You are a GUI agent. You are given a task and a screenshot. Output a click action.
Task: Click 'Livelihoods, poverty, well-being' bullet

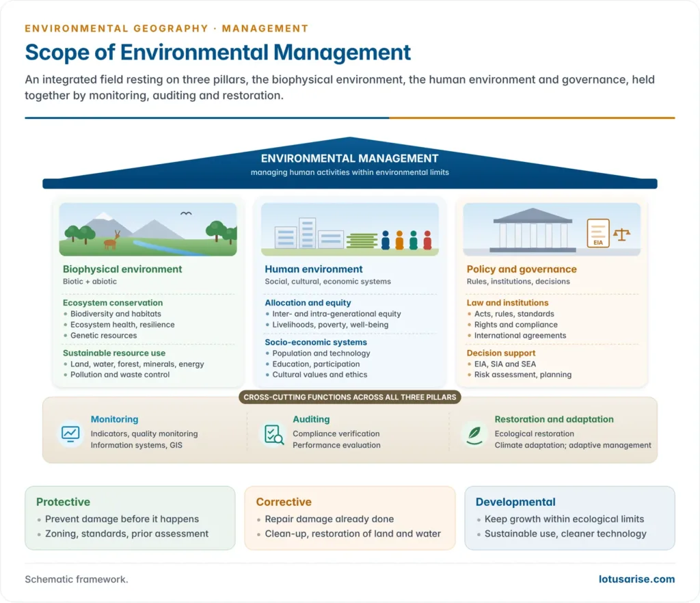[x=330, y=325]
